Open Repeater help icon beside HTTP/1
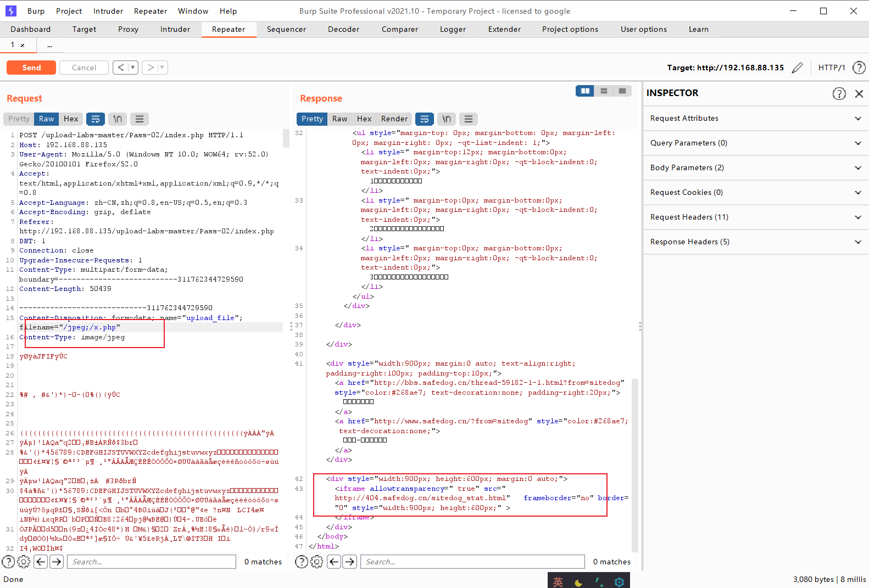869x588 pixels. click(x=859, y=68)
